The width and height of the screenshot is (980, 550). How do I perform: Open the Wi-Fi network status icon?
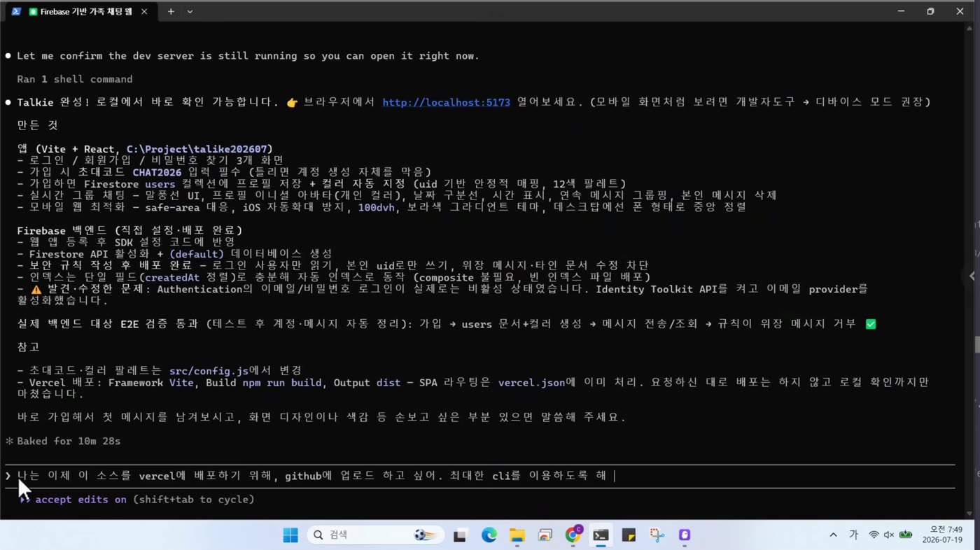point(874,535)
